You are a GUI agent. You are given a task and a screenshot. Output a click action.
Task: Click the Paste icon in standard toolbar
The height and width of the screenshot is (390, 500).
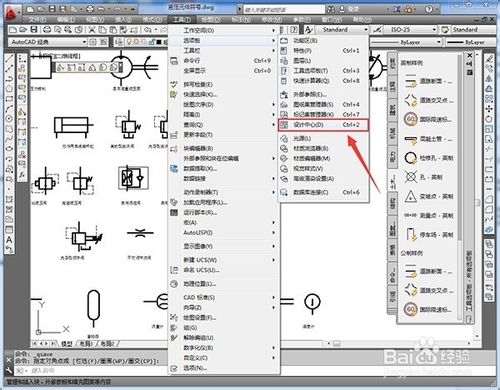pyautogui.click(x=113, y=30)
